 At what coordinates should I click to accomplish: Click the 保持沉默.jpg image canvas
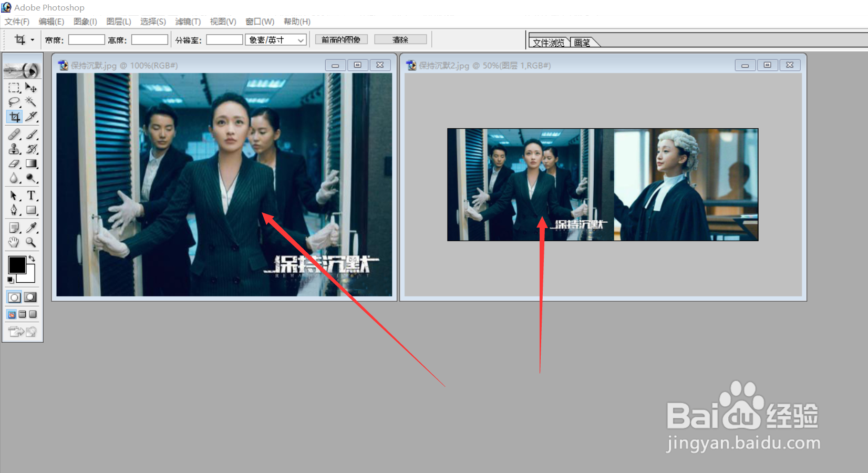point(224,184)
